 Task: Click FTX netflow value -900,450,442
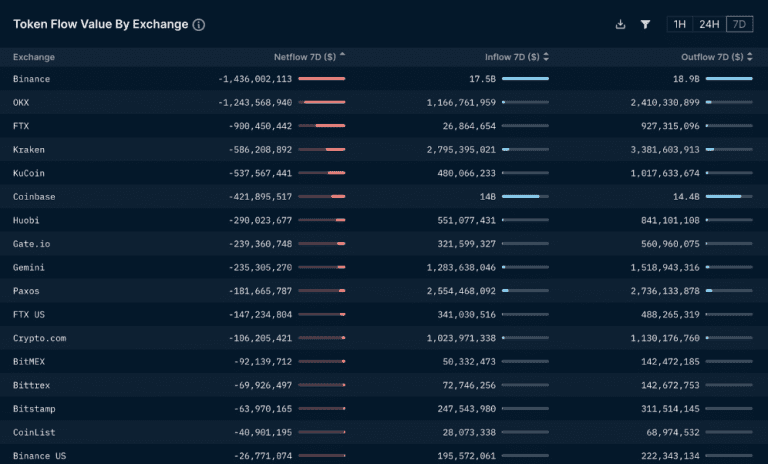click(x=260, y=126)
